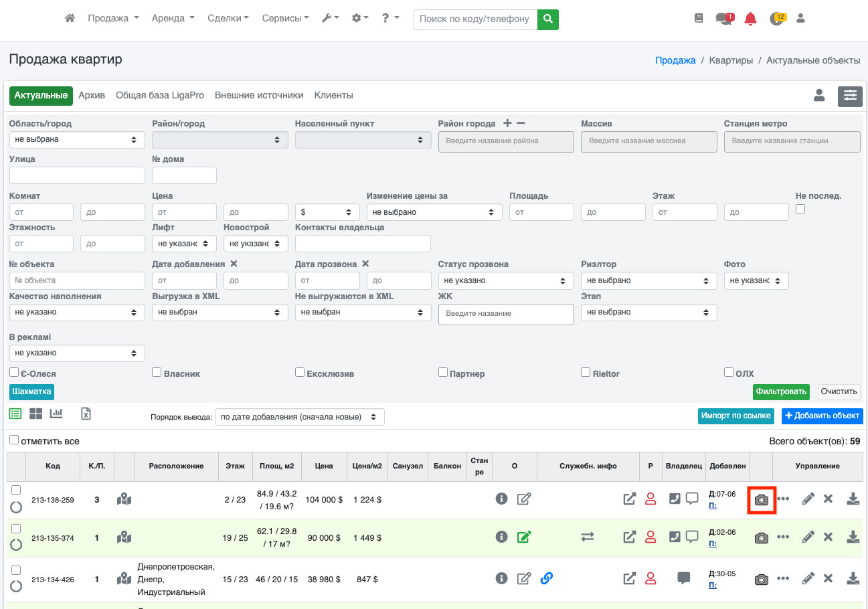Enable the Ексклюзив checkbox

point(300,372)
